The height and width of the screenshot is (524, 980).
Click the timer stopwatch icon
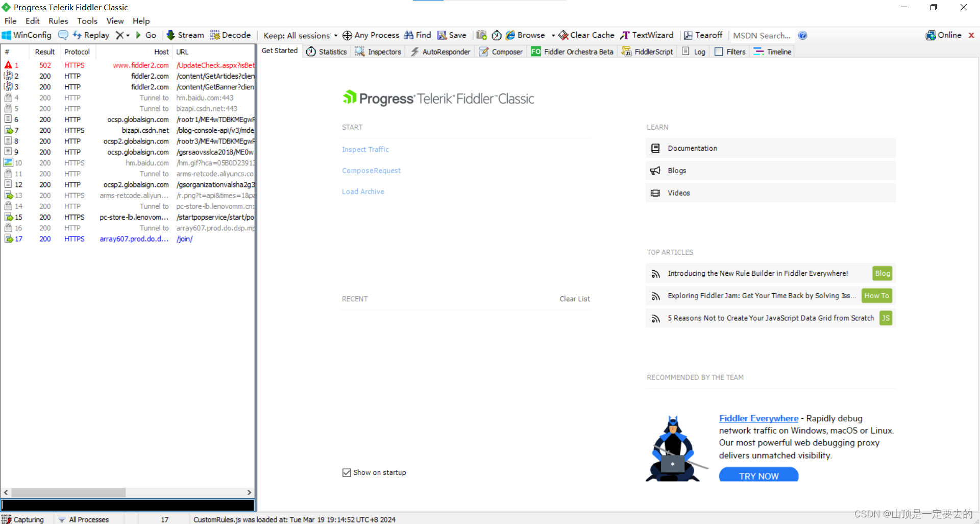[497, 35]
